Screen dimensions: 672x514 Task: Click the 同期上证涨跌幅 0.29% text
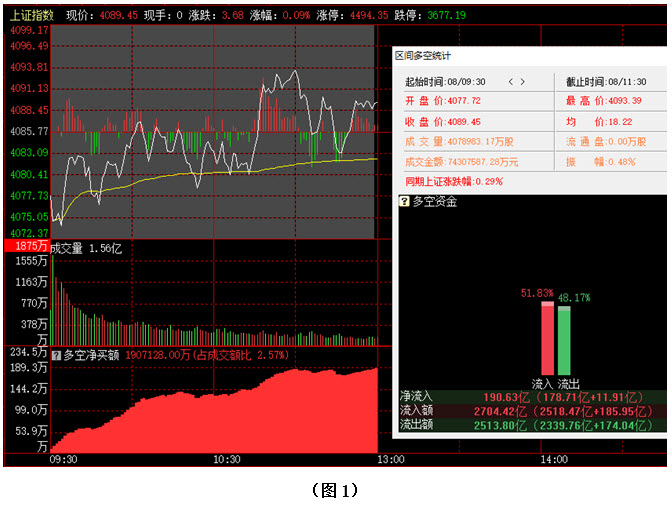pos(454,182)
